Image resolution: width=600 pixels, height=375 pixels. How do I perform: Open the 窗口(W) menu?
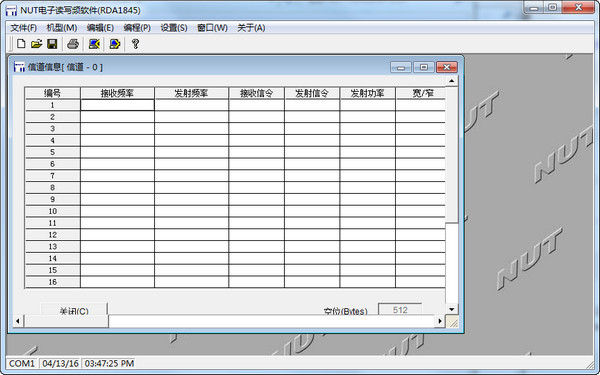point(212,28)
